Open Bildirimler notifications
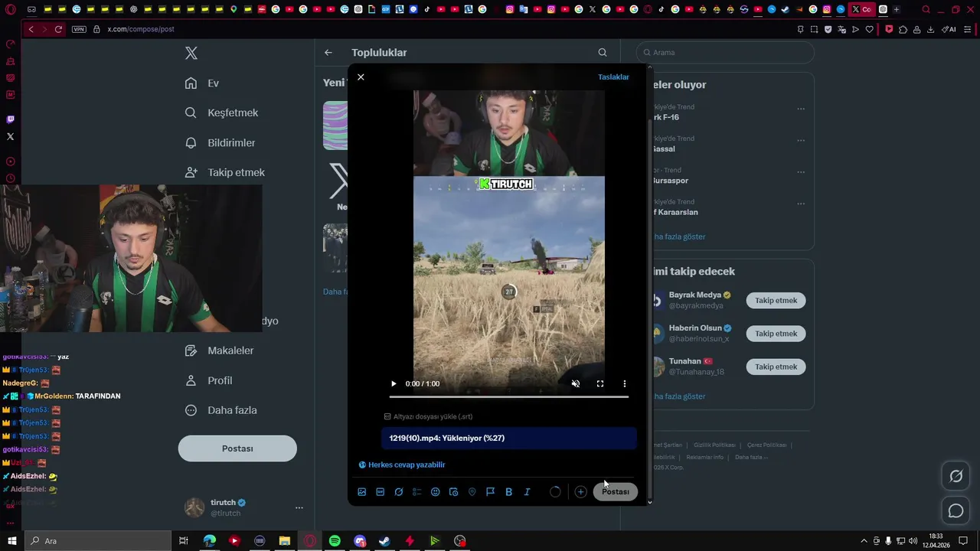The height and width of the screenshot is (551, 980). point(220,143)
